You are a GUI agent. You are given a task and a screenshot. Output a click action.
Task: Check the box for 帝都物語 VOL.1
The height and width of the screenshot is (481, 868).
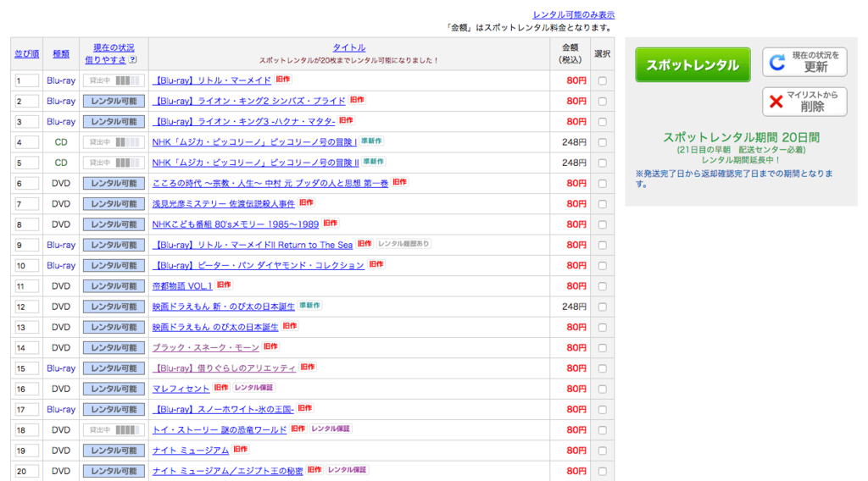603,286
